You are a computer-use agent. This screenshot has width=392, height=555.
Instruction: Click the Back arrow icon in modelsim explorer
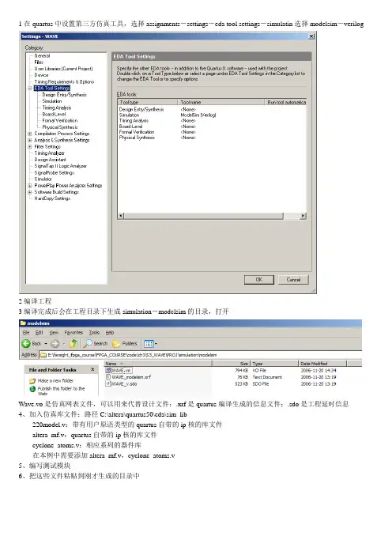point(26,343)
